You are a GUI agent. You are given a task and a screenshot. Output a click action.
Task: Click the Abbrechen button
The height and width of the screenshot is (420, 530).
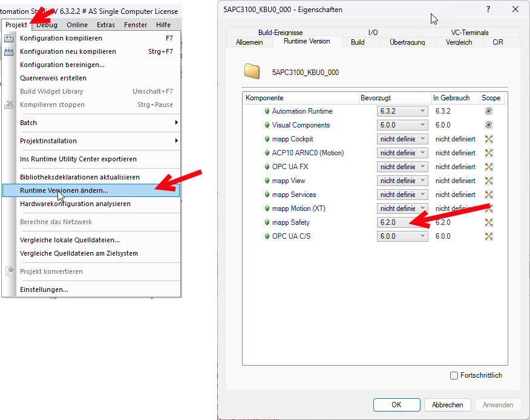point(447,405)
